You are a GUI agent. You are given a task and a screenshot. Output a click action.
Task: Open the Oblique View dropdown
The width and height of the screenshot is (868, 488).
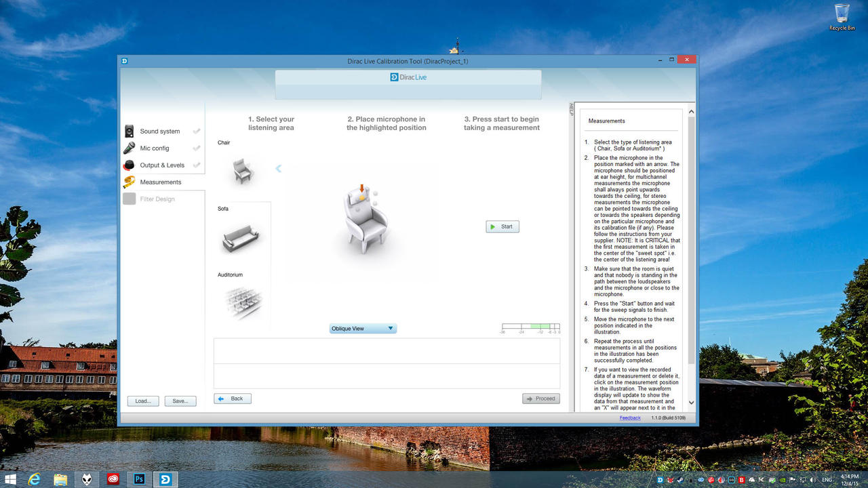[x=363, y=329]
